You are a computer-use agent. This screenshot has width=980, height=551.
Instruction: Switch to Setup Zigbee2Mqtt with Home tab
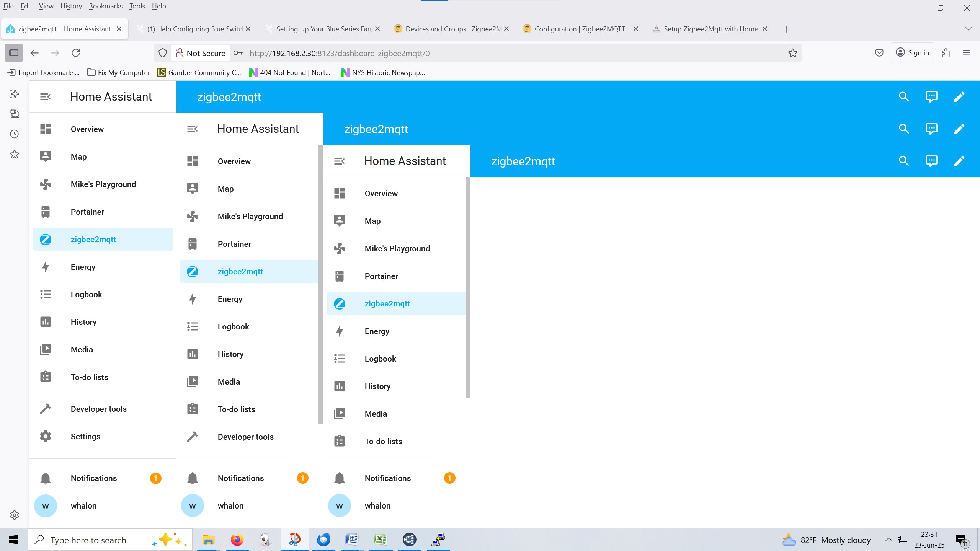710,29
